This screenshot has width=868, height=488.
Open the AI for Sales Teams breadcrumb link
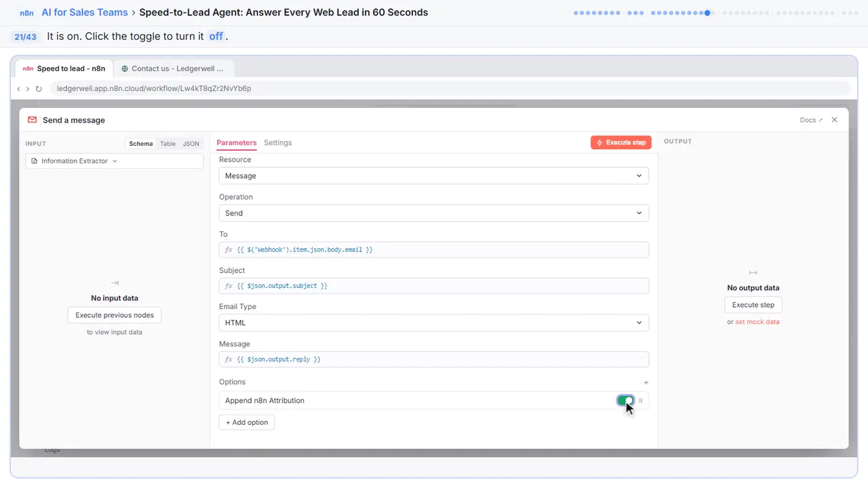click(85, 12)
